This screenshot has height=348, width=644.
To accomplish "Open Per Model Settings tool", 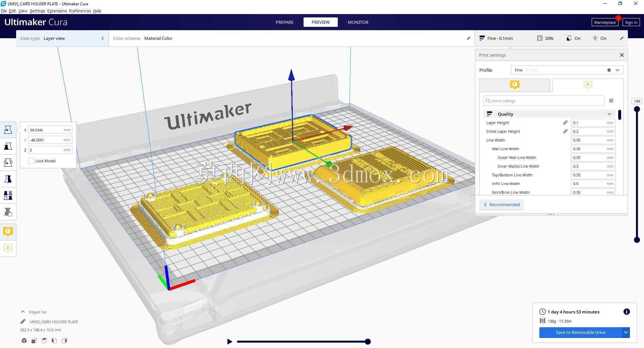I will tap(8, 195).
